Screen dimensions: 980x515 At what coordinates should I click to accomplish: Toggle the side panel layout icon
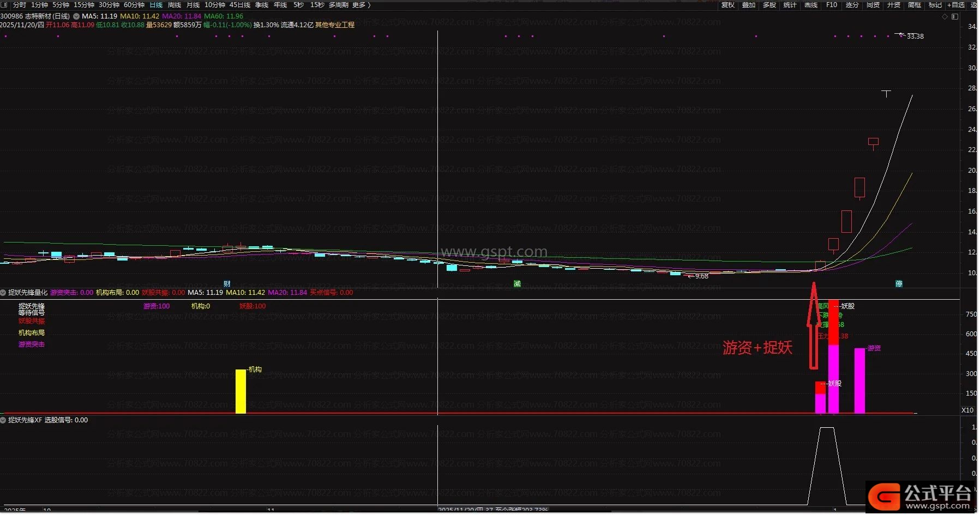tap(955, 17)
